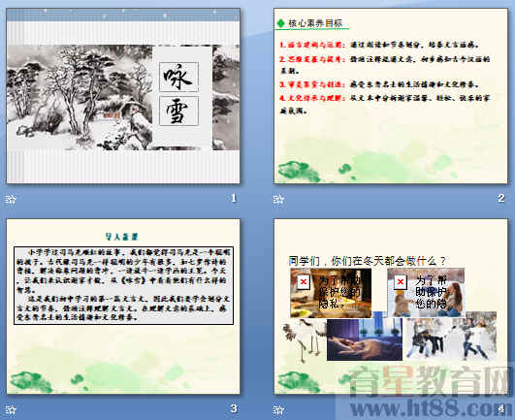Click slide number 3 label
The image size is (515, 420).
click(x=233, y=408)
